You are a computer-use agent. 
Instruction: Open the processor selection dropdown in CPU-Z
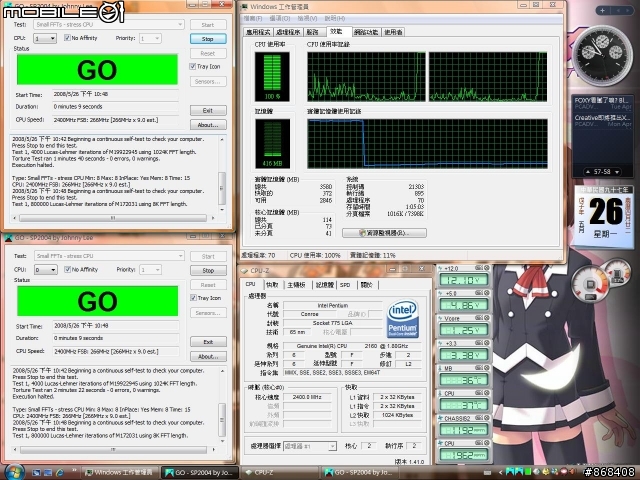point(310,446)
